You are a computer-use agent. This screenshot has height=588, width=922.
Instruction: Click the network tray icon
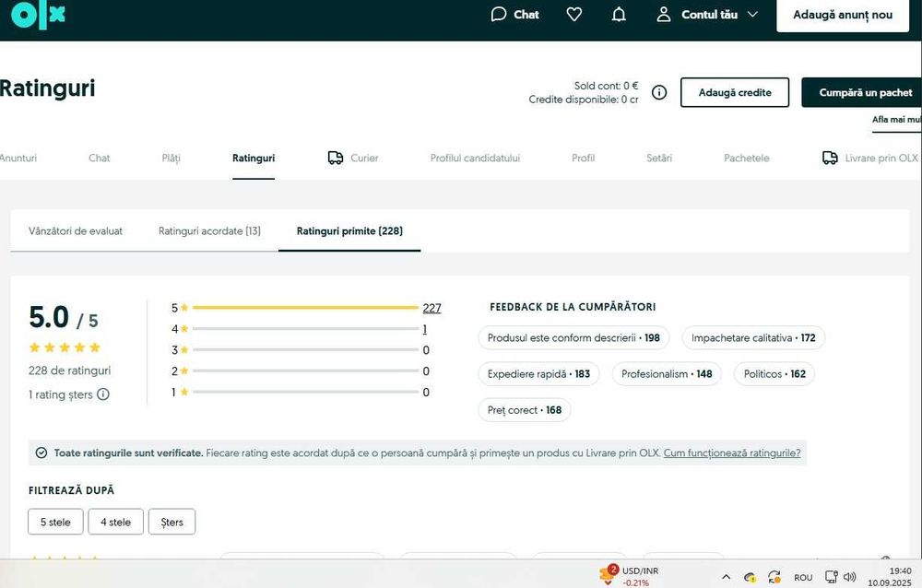tap(831, 577)
